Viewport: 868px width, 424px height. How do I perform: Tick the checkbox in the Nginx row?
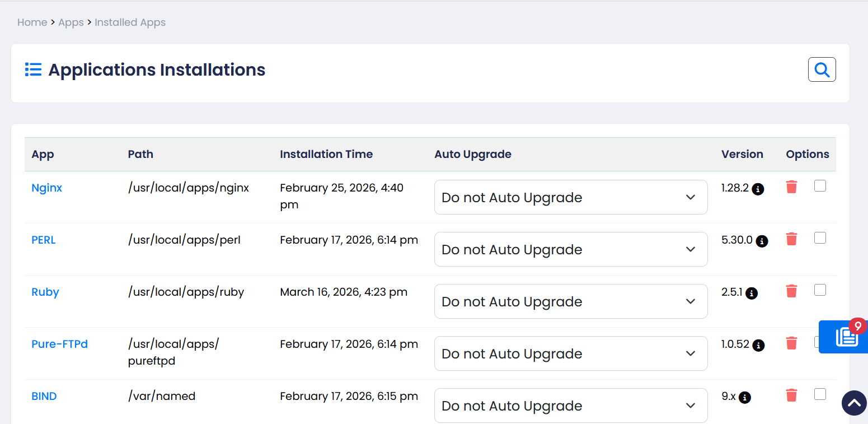pyautogui.click(x=820, y=186)
